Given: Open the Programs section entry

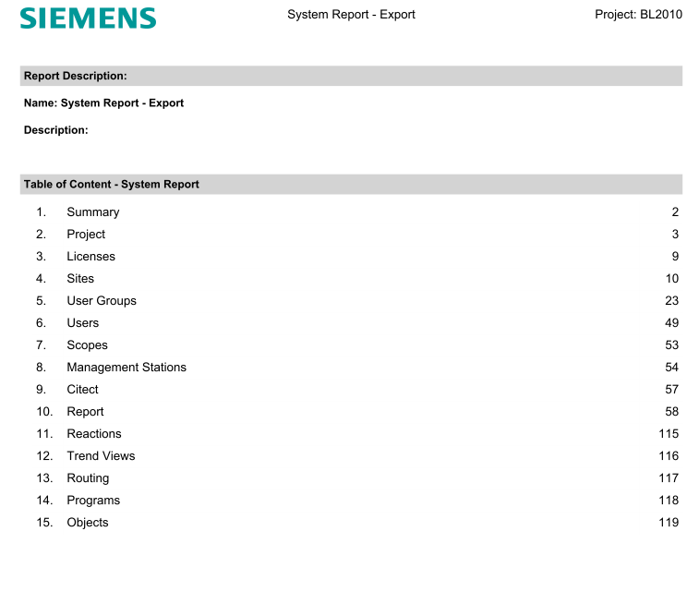Looking at the screenshot, I should (93, 501).
